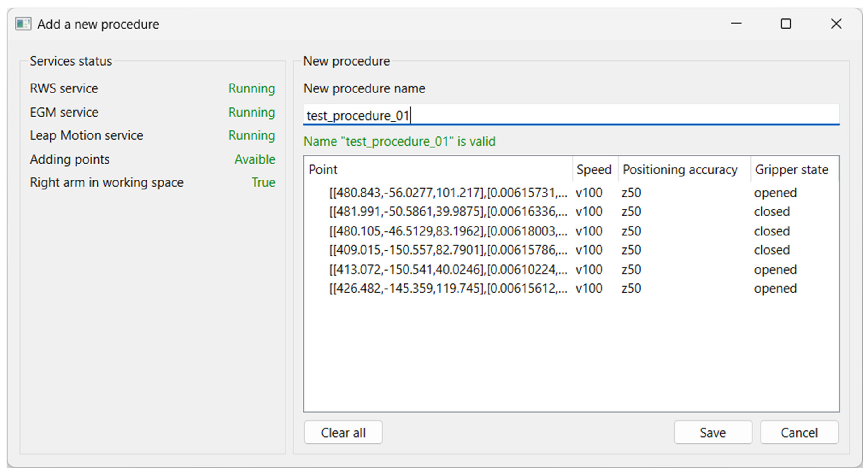Click the Cancel button
Image resolution: width=868 pixels, height=474 pixels.
coord(799,432)
